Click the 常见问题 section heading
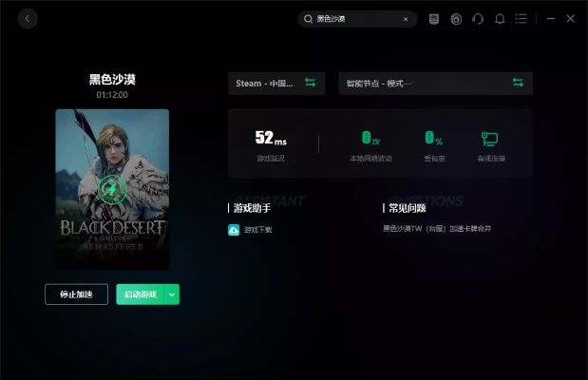The height and width of the screenshot is (380, 588). coord(407,208)
